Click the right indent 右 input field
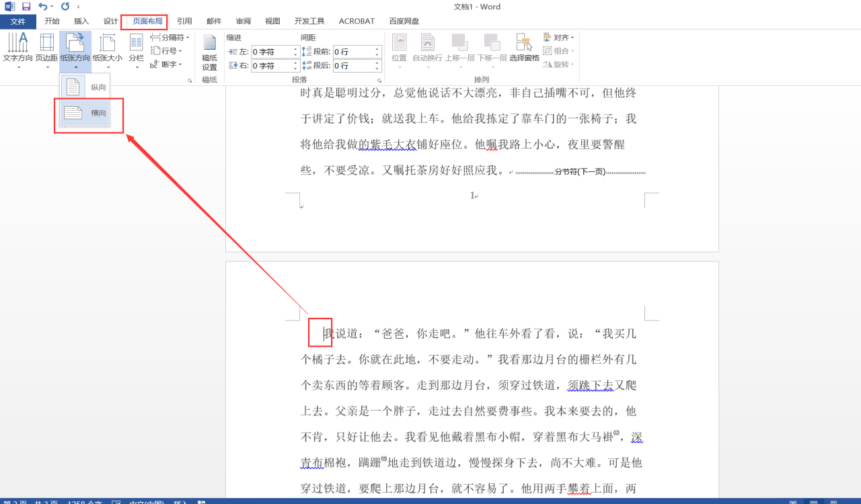 click(x=271, y=66)
